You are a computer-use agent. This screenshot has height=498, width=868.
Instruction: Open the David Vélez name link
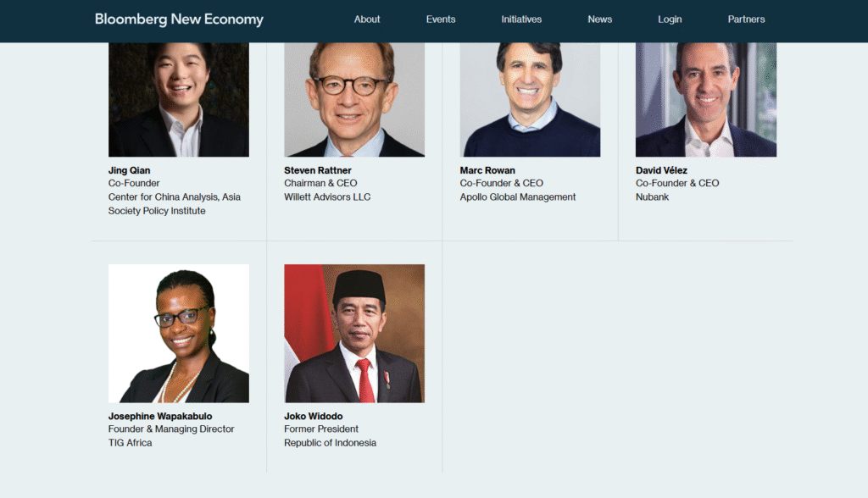coord(661,170)
